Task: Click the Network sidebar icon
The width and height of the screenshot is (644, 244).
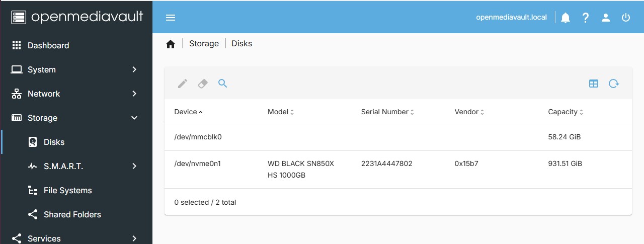Action: (17, 94)
